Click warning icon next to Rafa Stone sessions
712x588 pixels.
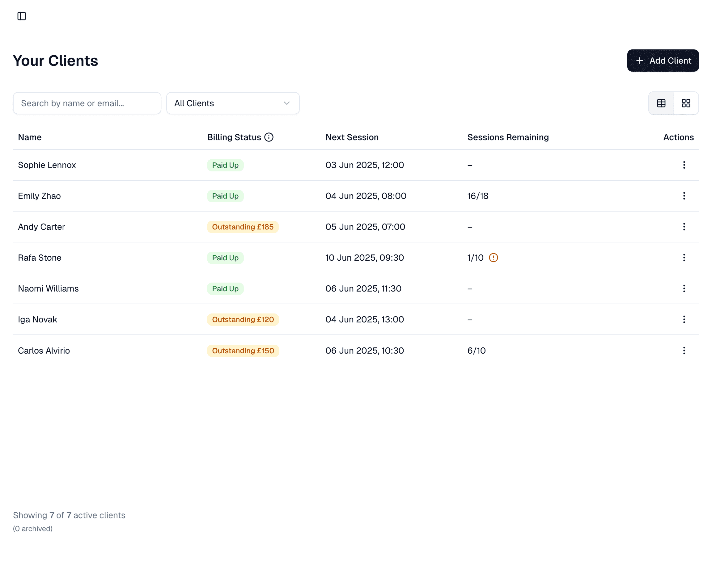tap(493, 258)
